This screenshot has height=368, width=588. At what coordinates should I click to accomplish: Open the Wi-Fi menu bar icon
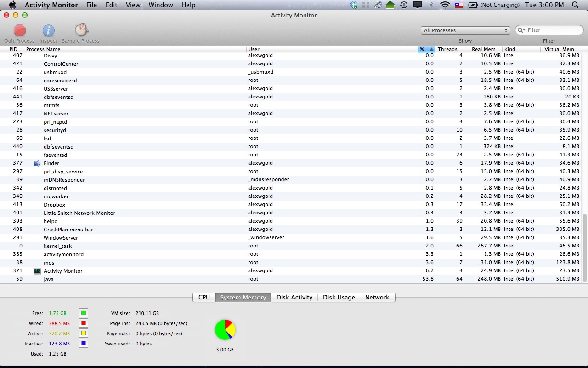pos(445,5)
